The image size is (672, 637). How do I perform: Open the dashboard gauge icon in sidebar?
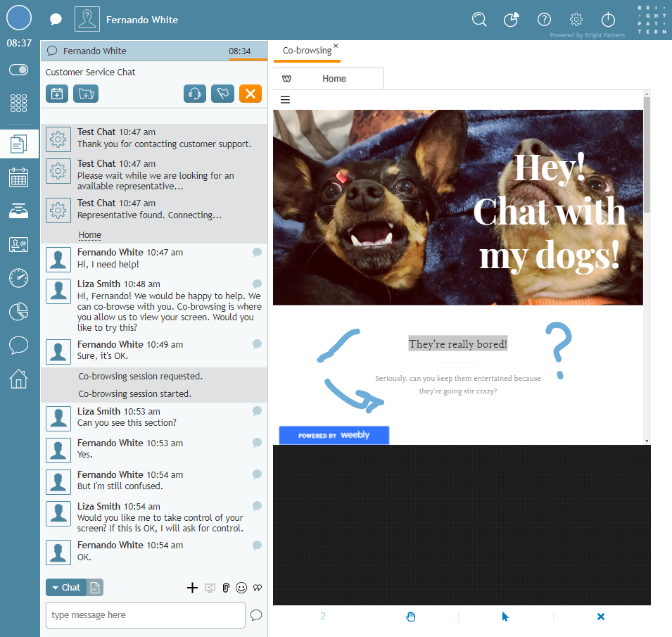tap(19, 278)
